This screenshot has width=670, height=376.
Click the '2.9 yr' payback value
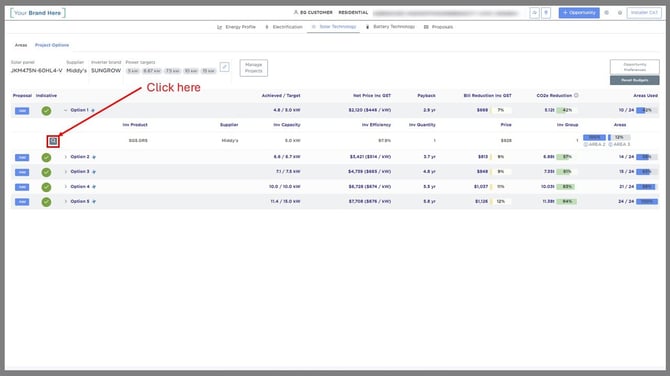tap(429, 110)
